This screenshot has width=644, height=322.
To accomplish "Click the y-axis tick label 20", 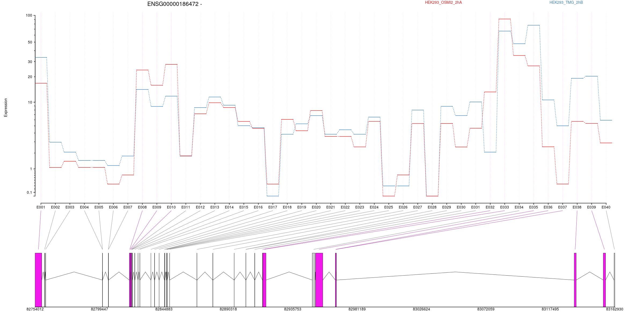I will pos(30,77).
